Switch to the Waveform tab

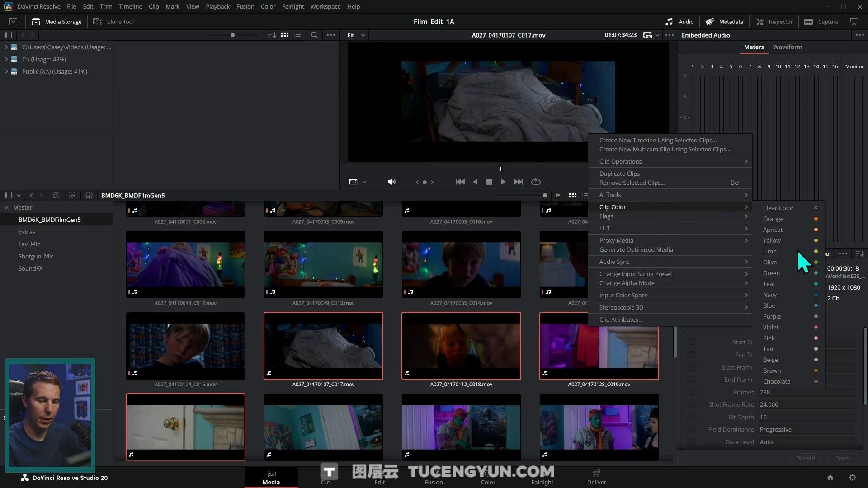click(x=787, y=47)
